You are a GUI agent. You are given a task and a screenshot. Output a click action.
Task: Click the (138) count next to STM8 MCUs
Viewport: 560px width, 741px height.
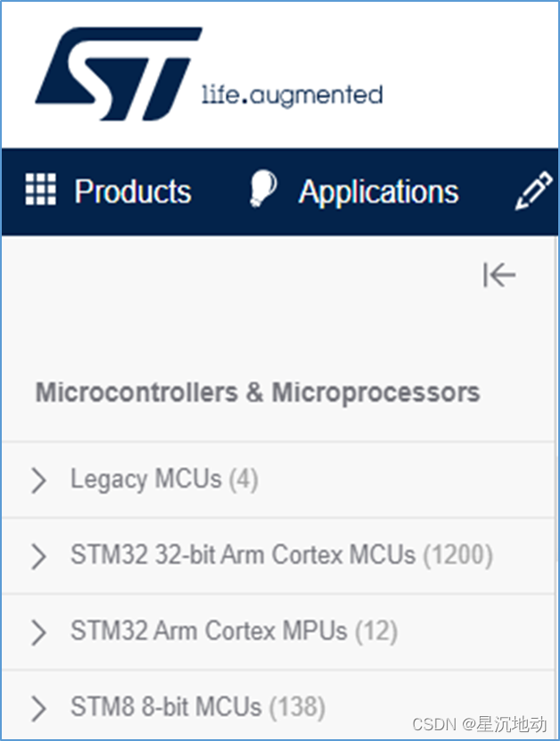pos(297,708)
